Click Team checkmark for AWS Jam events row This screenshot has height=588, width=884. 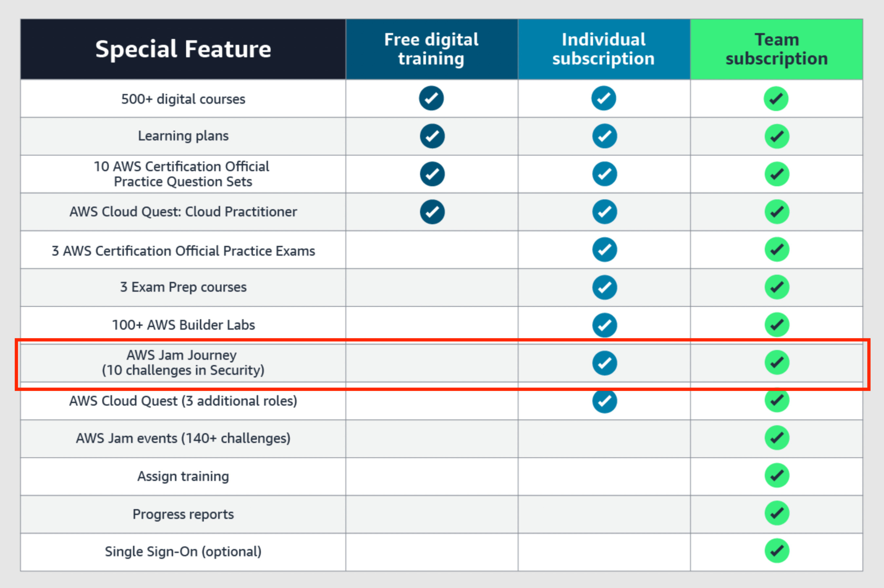[x=777, y=438]
